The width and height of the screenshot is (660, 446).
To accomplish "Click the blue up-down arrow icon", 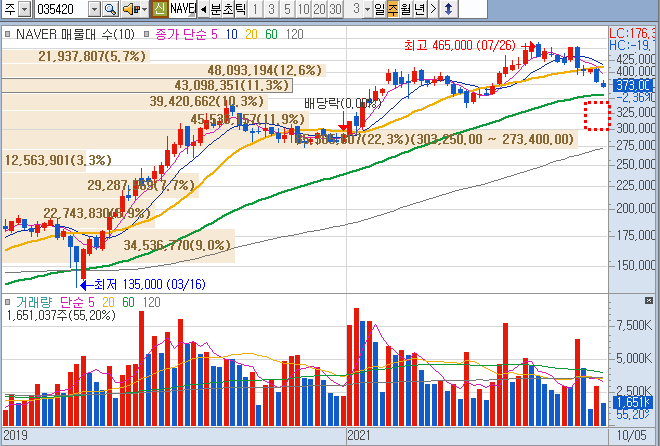I will coord(448,9).
